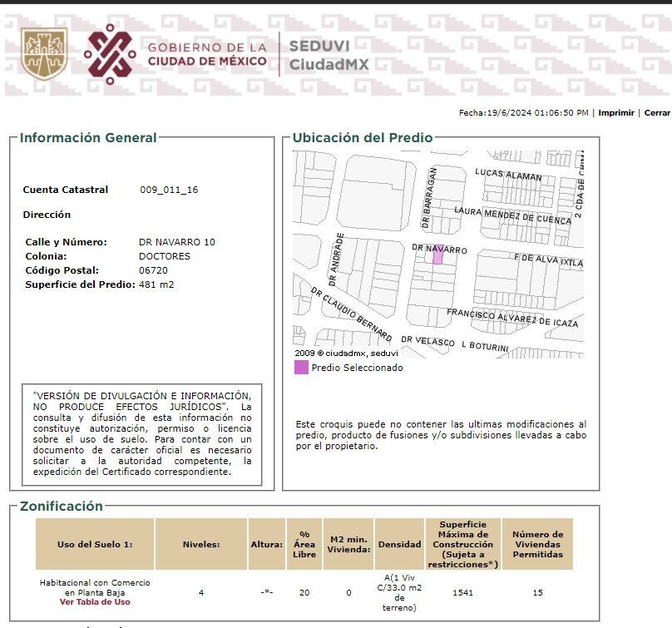Click the M2 min. Vivienda value 0
The height and width of the screenshot is (628, 672).
[348, 592]
